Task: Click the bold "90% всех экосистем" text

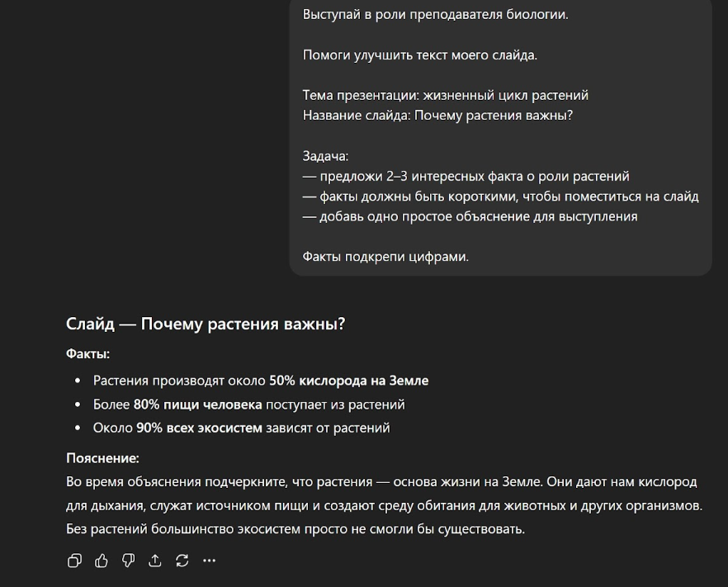Action: pyautogui.click(x=199, y=428)
